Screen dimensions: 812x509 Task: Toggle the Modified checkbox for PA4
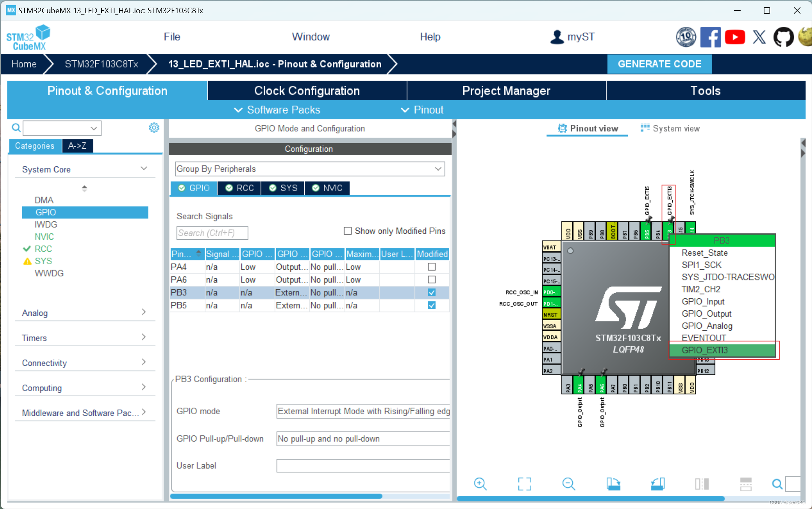coord(432,267)
